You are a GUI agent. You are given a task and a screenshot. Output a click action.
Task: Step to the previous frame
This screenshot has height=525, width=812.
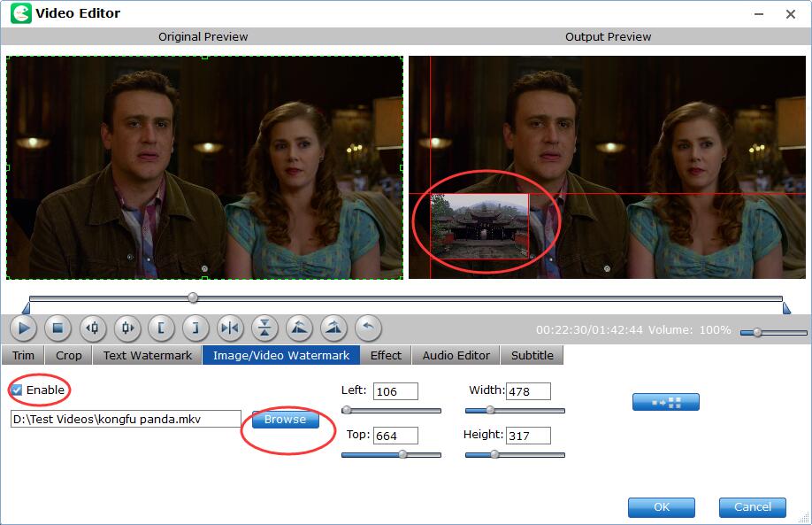tap(93, 328)
